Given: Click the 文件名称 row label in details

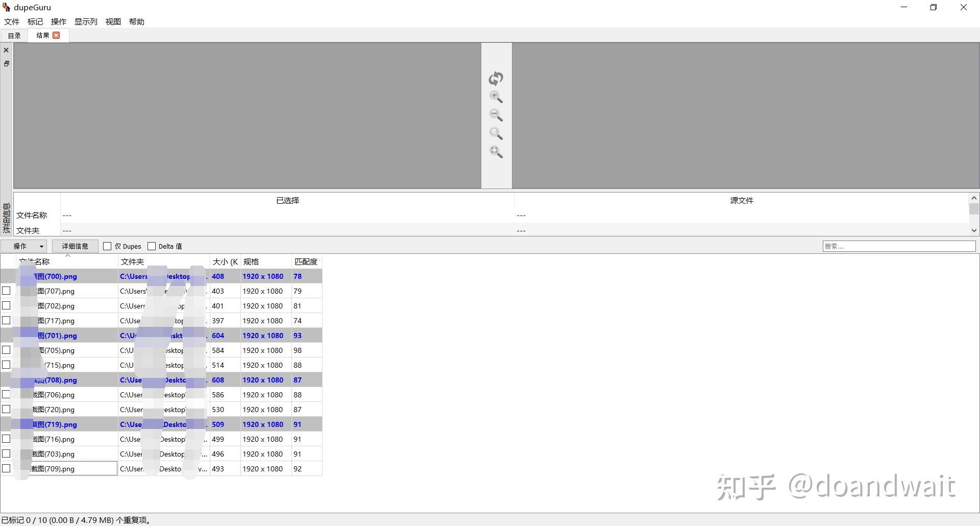Looking at the screenshot, I should 32,215.
